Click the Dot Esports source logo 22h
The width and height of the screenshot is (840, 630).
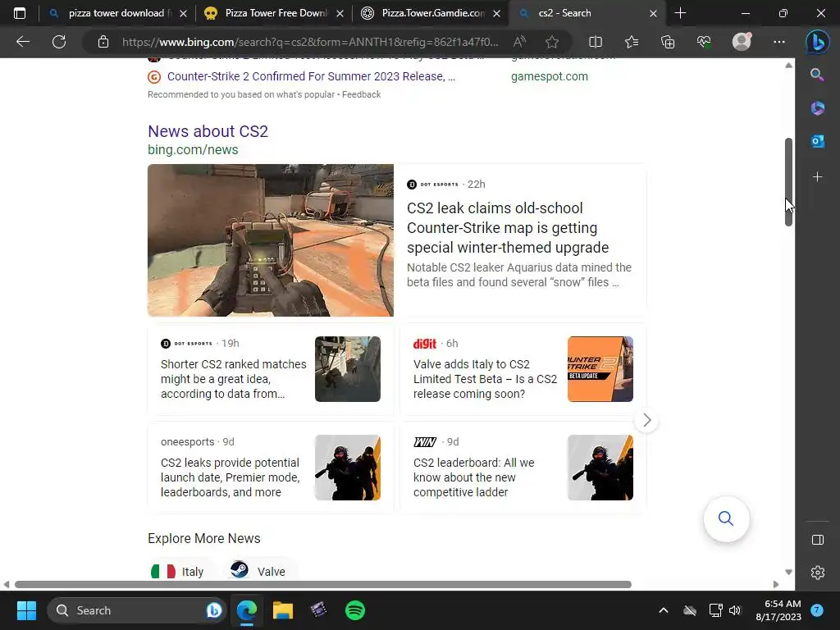click(x=433, y=185)
